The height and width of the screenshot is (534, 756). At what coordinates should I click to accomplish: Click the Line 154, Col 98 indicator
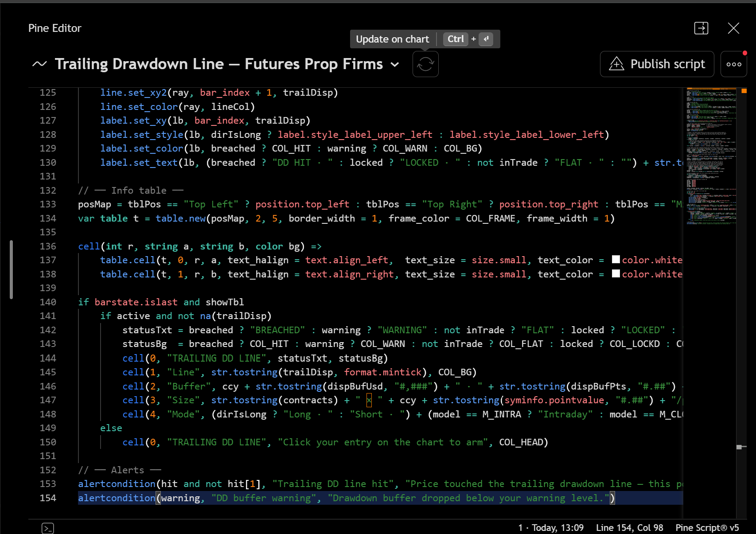629,528
